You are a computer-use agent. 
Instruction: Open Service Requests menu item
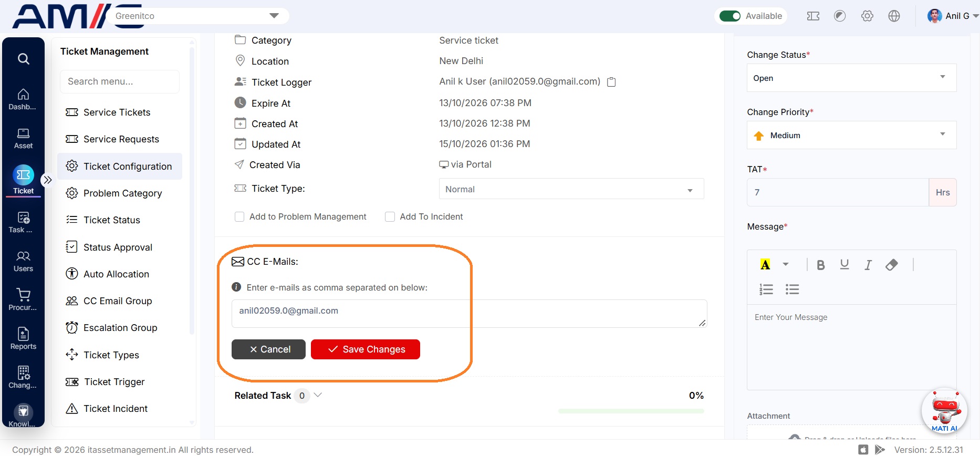coord(120,139)
